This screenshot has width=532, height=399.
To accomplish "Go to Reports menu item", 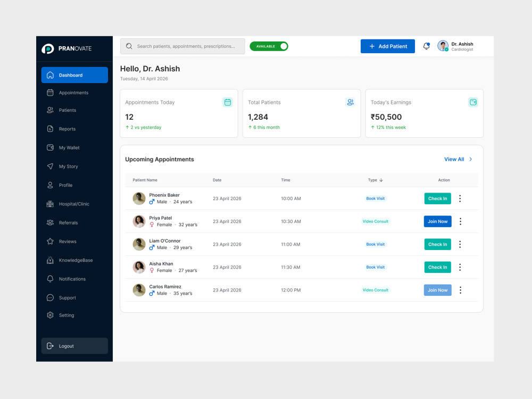I will tap(74, 129).
